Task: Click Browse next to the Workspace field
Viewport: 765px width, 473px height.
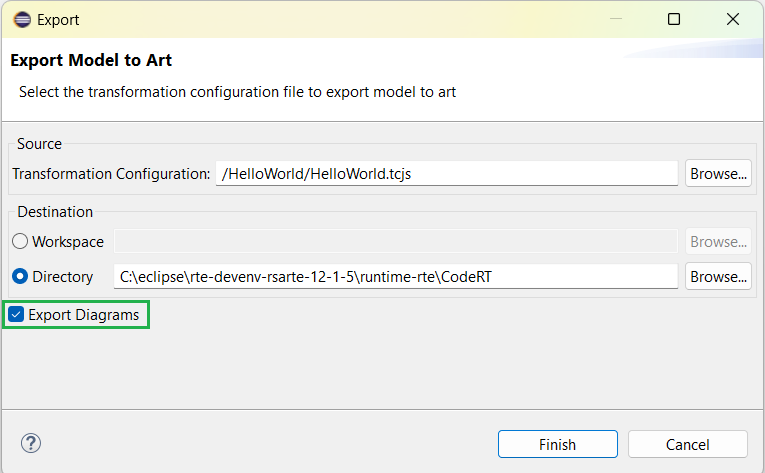Action: [718, 242]
